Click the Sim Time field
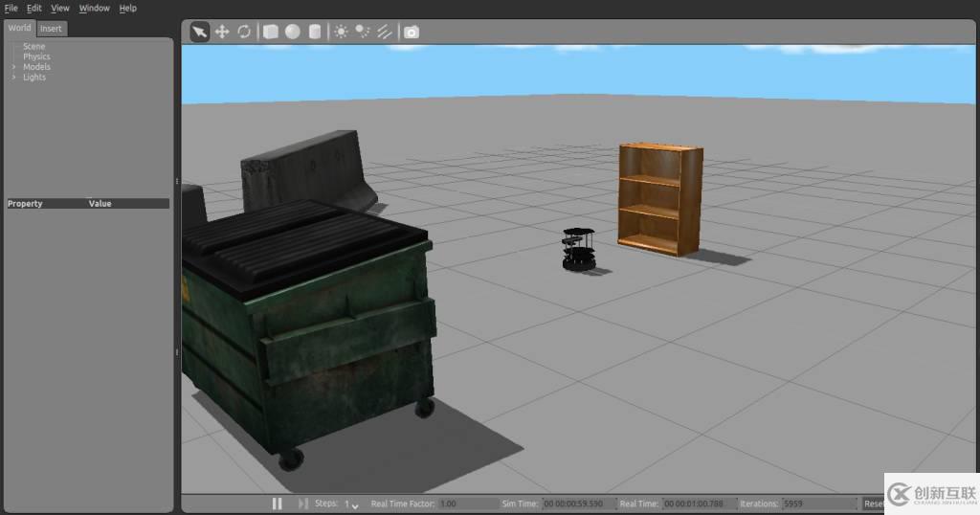This screenshot has height=515, width=980. 578,504
